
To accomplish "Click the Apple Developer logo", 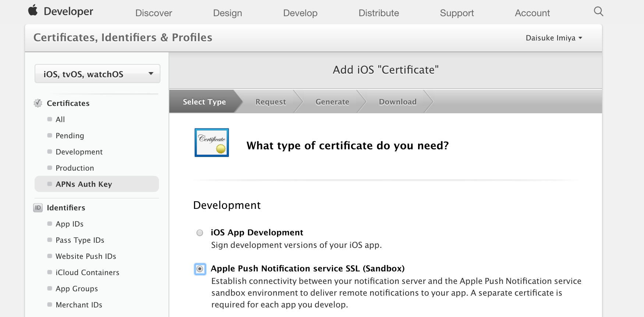I will click(x=61, y=11).
